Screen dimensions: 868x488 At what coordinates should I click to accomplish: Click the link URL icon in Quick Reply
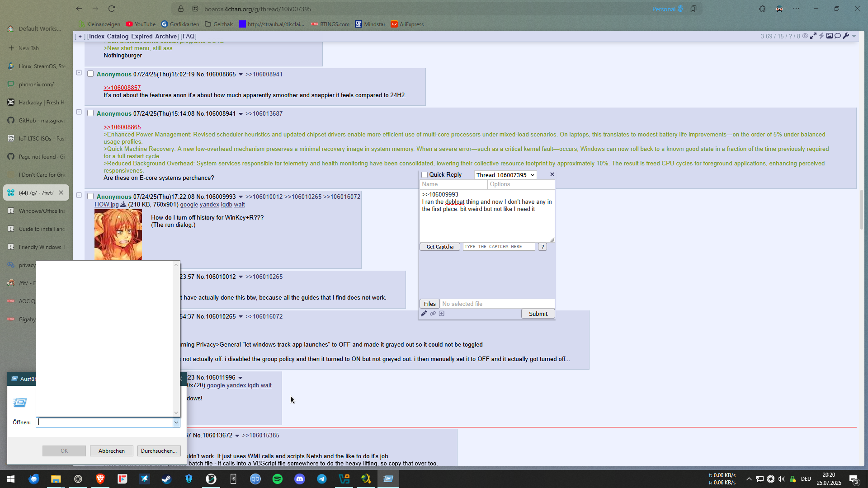433,314
